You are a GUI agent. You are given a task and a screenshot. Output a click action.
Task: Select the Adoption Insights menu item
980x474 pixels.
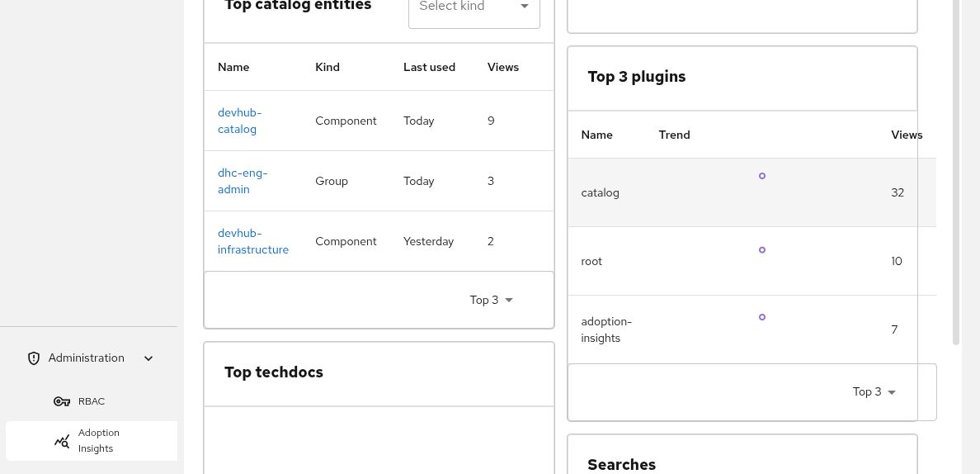pyautogui.click(x=98, y=441)
